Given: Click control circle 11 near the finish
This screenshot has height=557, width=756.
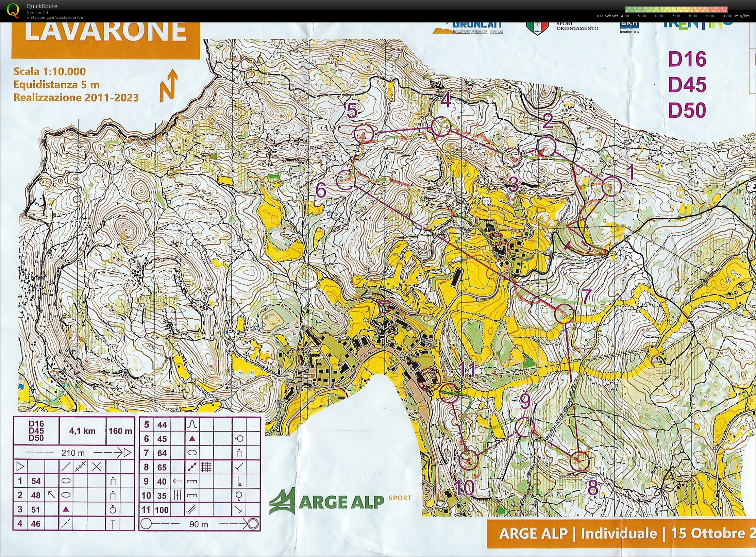Looking at the screenshot, I should pos(450,393).
